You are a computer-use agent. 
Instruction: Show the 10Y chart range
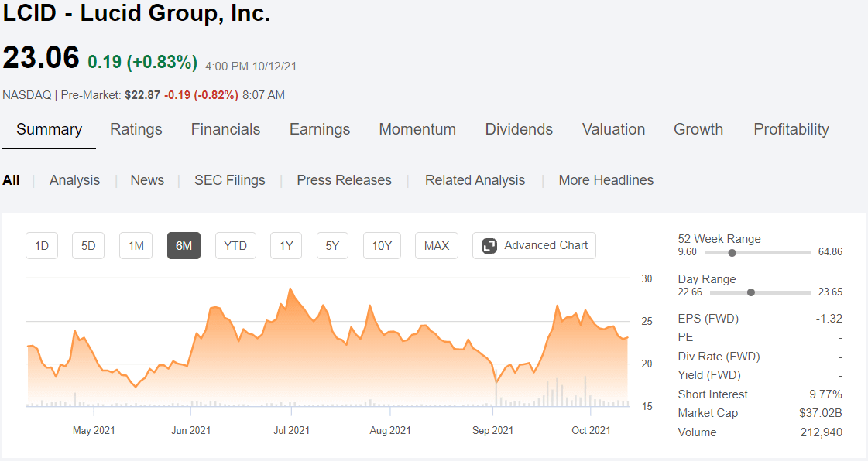point(382,245)
